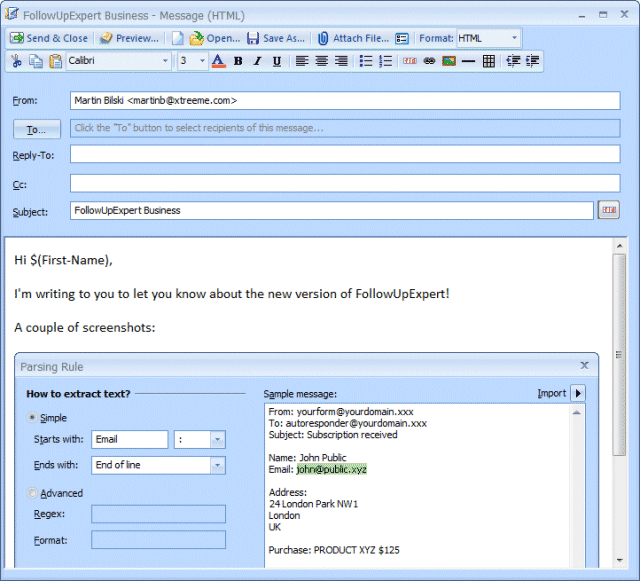Viewport: 640px width, 581px height.
Task: Insert a merge field in the body
Action: tap(410, 61)
